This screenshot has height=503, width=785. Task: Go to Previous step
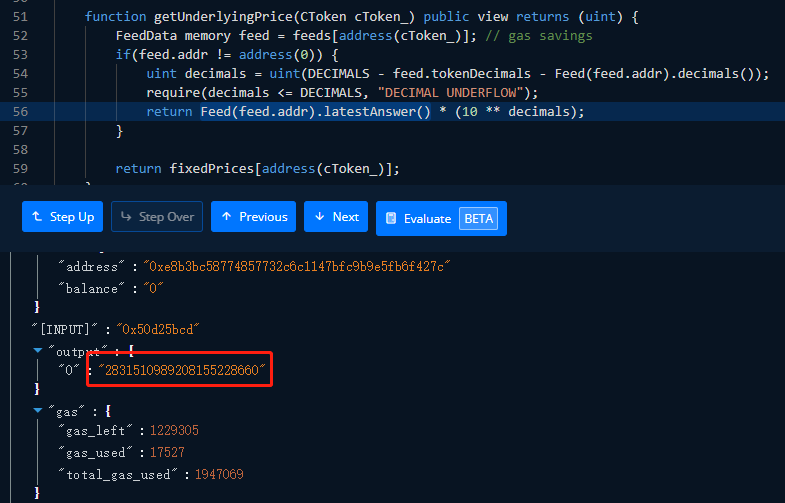[x=253, y=217]
